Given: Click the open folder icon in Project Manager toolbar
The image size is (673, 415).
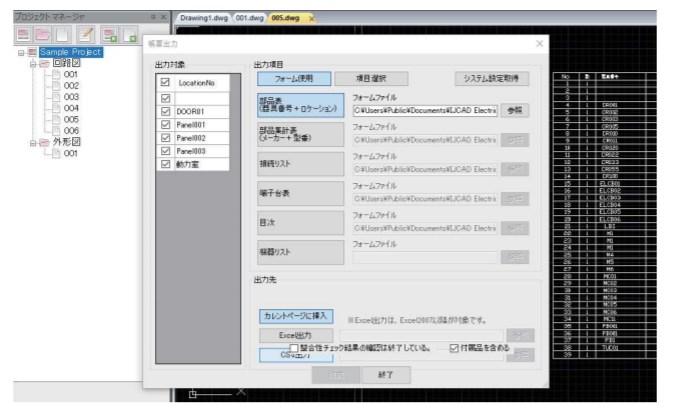Looking at the screenshot, I should (42, 34).
